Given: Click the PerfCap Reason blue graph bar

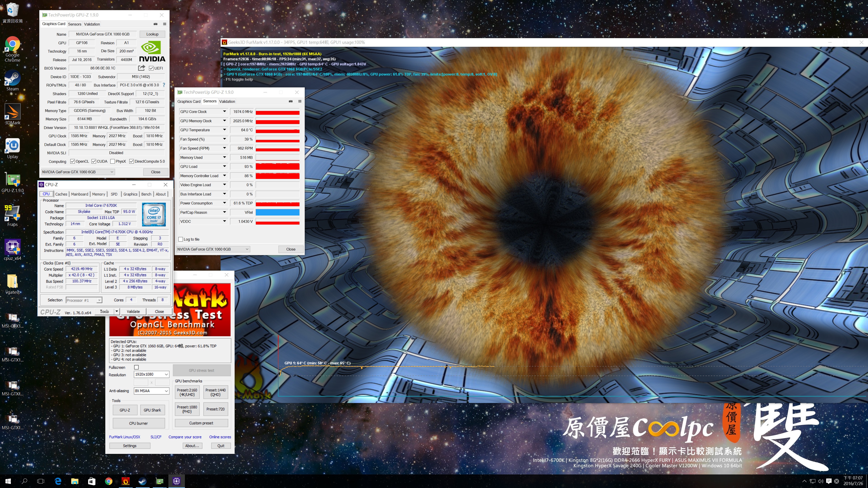Looking at the screenshot, I should click(x=277, y=212).
